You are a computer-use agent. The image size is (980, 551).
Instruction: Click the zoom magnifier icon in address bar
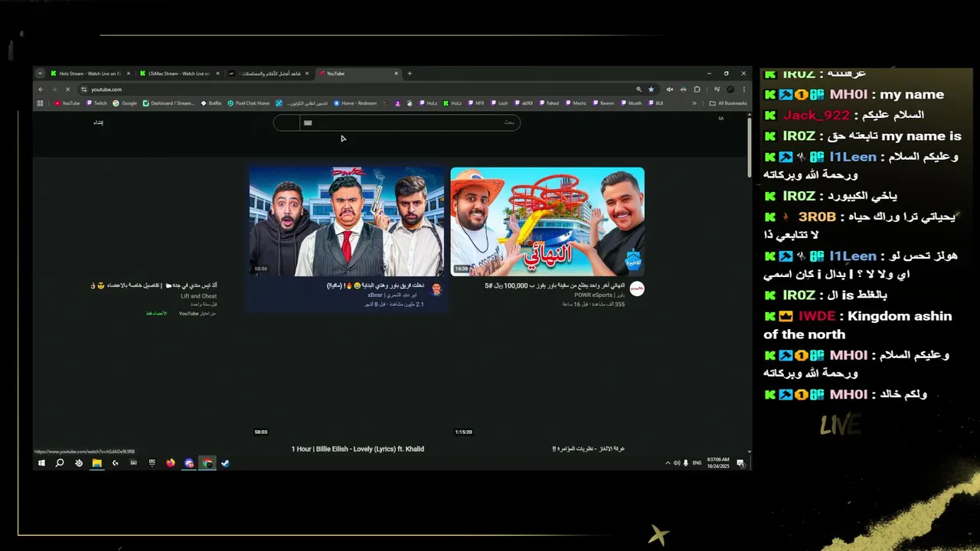pos(639,90)
